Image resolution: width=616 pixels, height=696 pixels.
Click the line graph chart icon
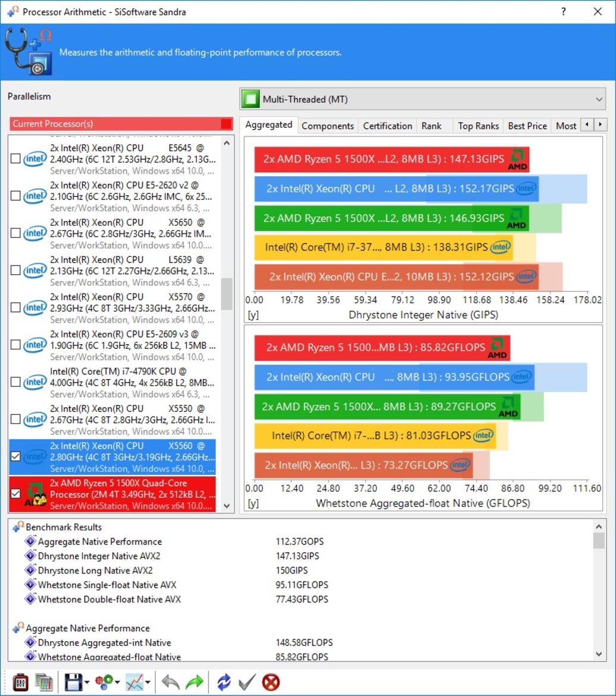[x=135, y=682]
